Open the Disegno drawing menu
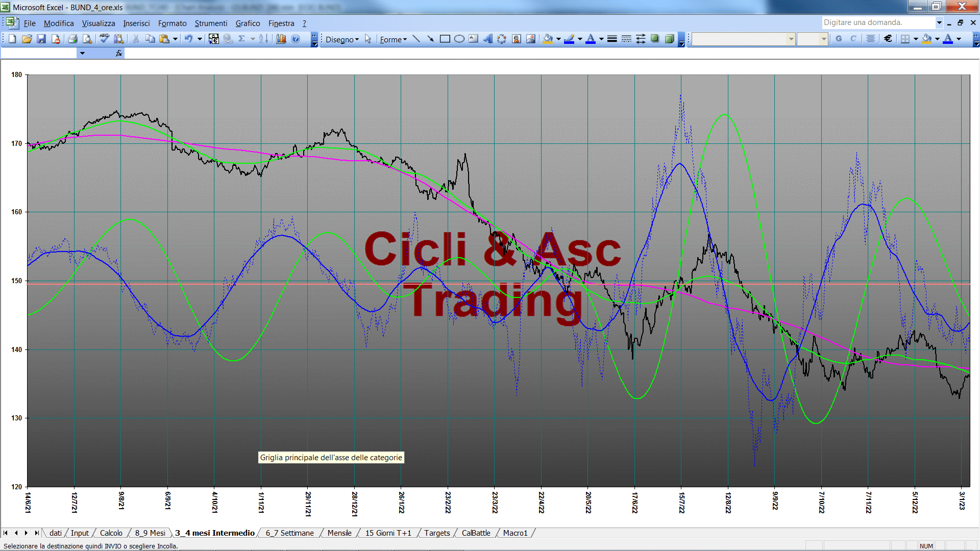The image size is (980, 551). pyautogui.click(x=342, y=39)
